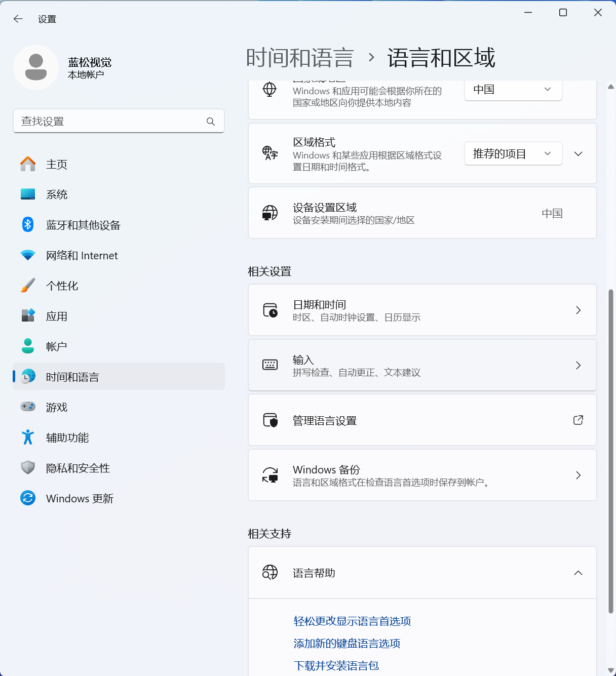The image size is (616, 676).
Task: Open 辅助功能 via the accessibility icon
Action: [x=28, y=438]
